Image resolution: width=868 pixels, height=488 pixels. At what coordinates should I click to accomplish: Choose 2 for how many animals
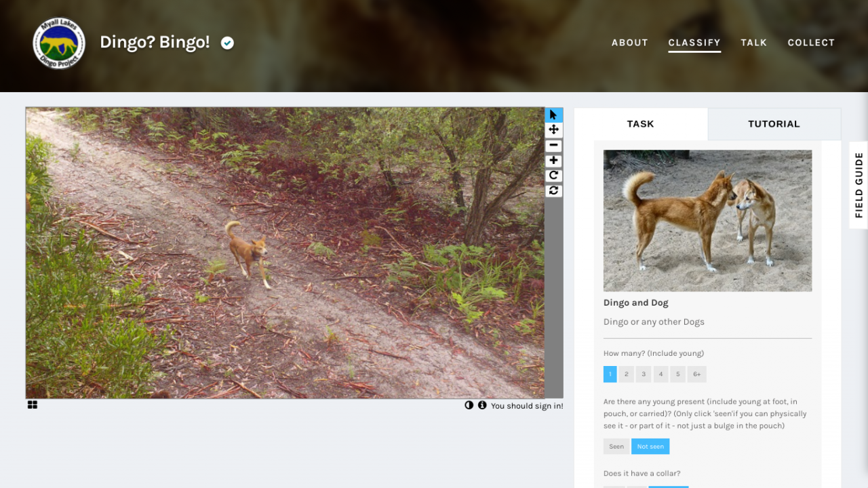[627, 374]
